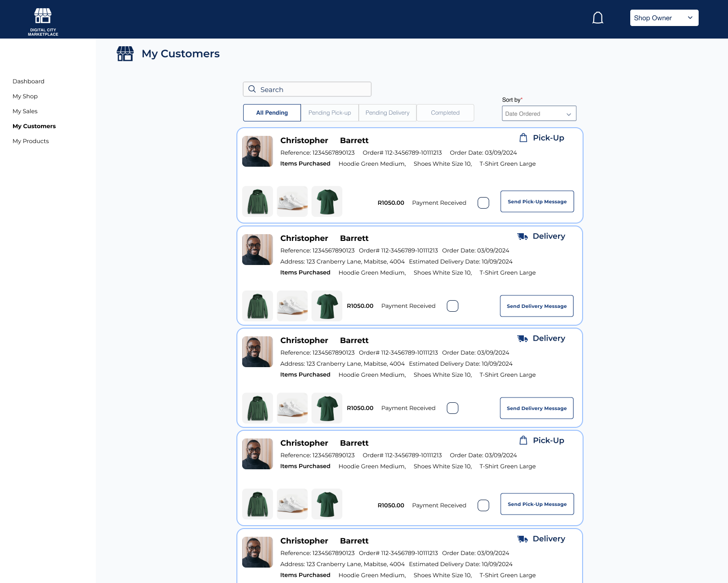The image size is (728, 583).
Task: Open the Pending Delivery tab
Action: pyautogui.click(x=388, y=113)
